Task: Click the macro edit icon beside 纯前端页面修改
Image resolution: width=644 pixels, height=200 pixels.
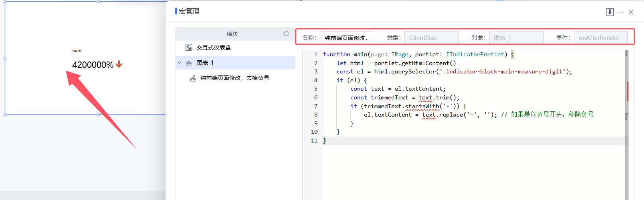Action: pos(192,78)
